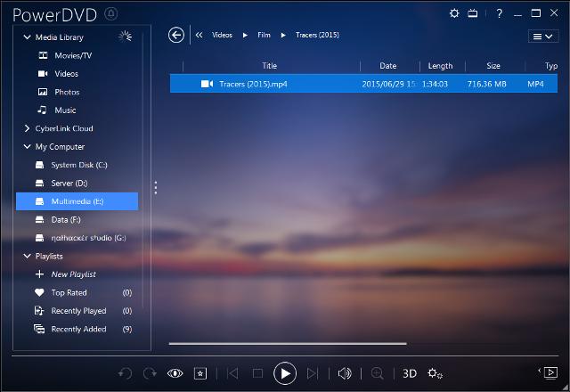Click the horizontal scrollbar below file list
This screenshot has height=392, width=570.
pos(288,343)
